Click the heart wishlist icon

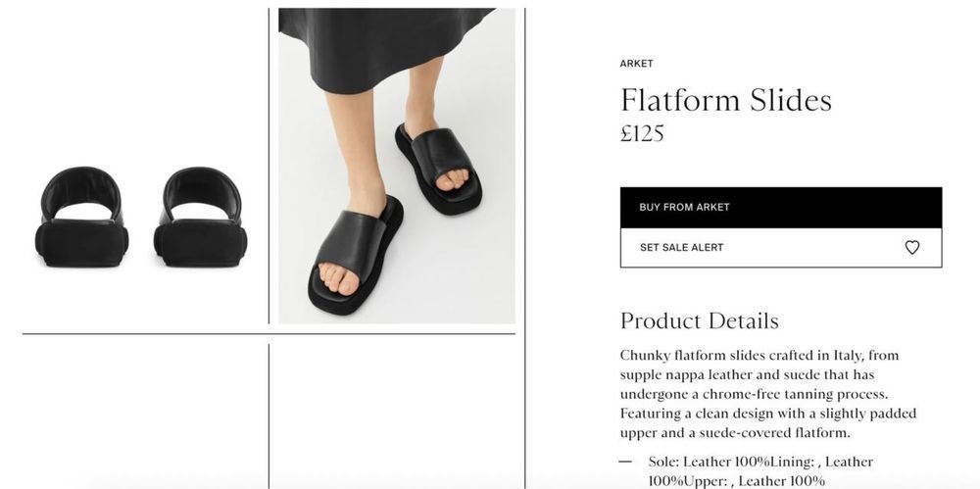click(911, 248)
